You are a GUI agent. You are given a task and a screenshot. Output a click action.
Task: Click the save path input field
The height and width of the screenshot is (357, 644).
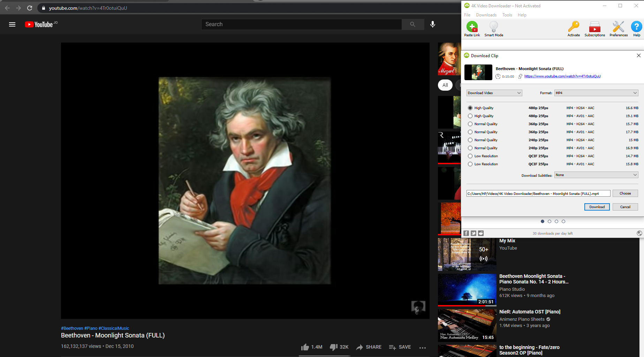point(538,193)
